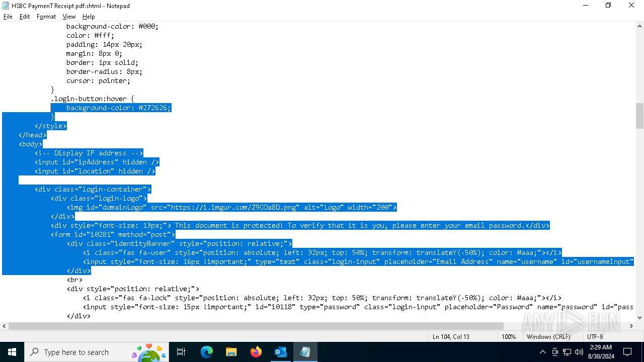Click the taskbar clock showing 2:29 AM
This screenshot has width=644, height=362.
click(x=601, y=352)
